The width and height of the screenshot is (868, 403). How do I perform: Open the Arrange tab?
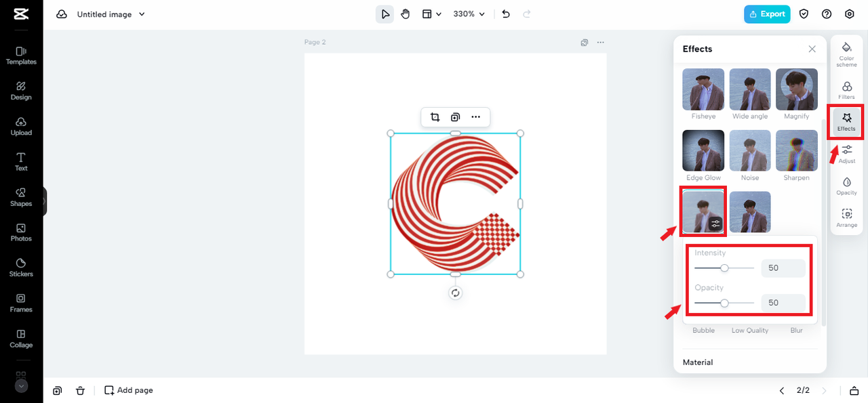coord(846,218)
